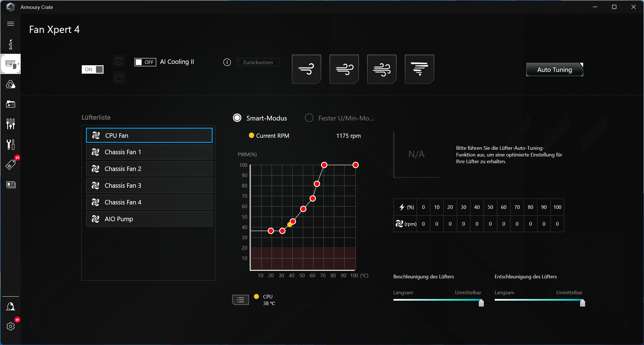Select the standard fan profile icon
Viewport: 644px width, 345px height.
(344, 69)
